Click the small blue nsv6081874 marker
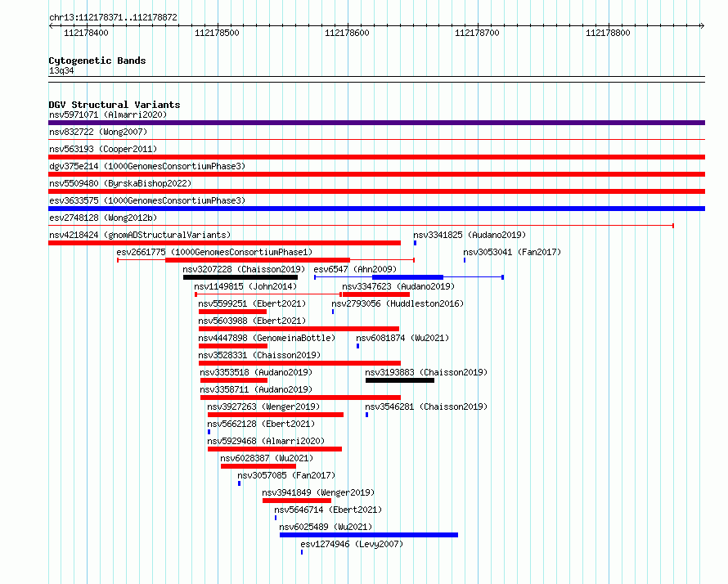This screenshot has width=728, height=584. (358, 346)
